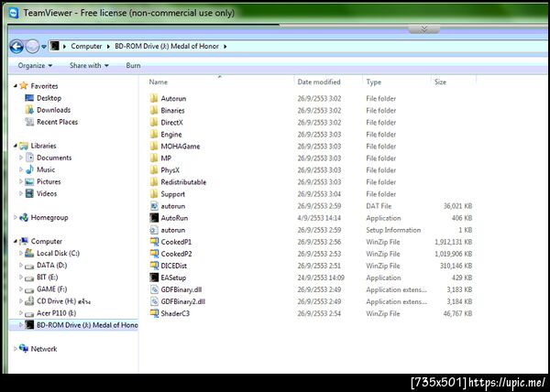
Task: Select Computer in the address breadcrumb
Action: (x=86, y=46)
